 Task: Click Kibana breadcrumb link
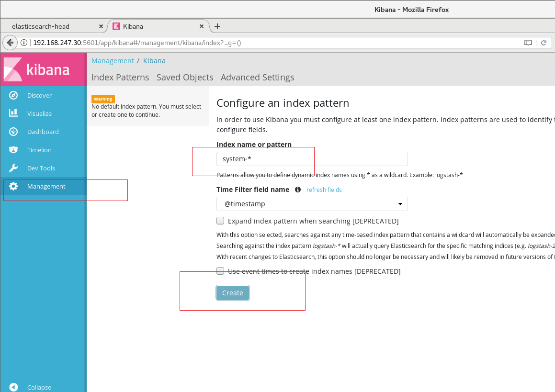tap(154, 60)
